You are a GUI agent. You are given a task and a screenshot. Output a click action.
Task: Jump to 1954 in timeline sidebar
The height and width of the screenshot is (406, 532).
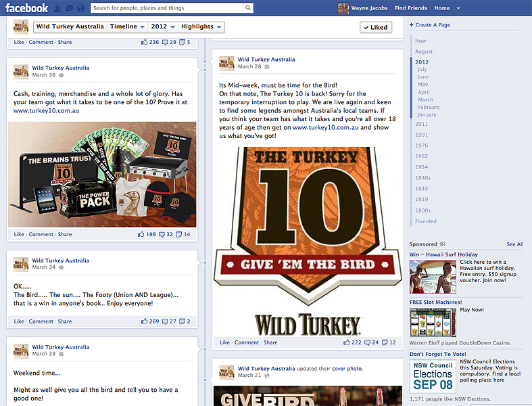(x=421, y=167)
